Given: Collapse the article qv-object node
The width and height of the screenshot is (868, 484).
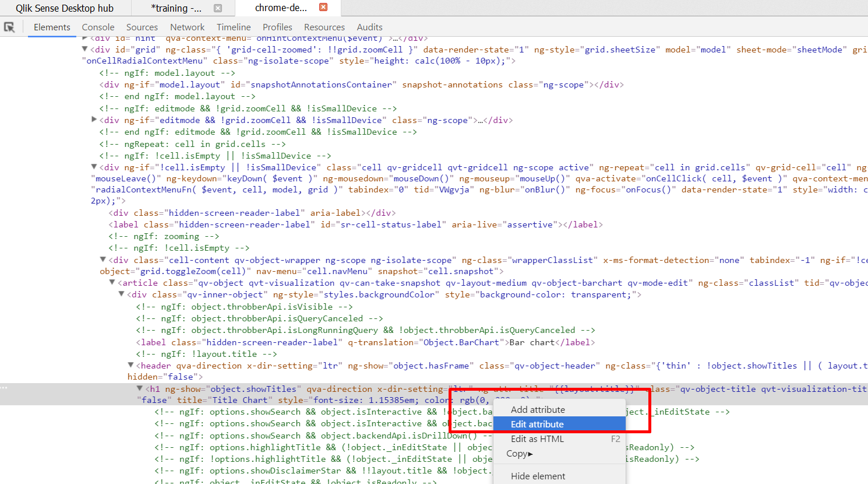Looking at the screenshot, I should click(x=112, y=283).
